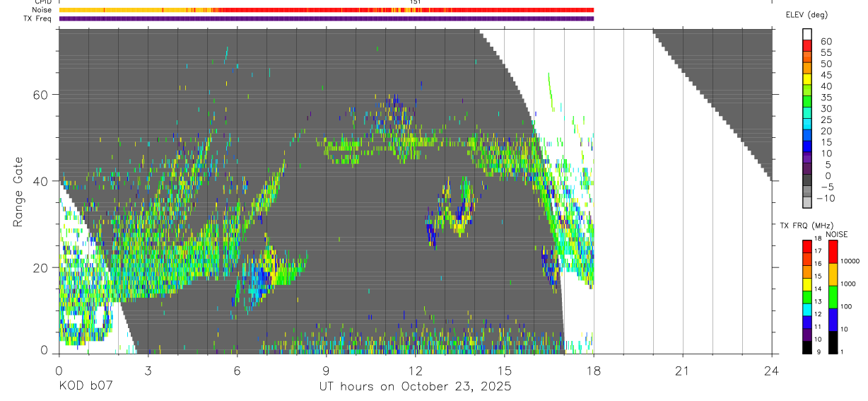Click the 15 tick label on the UT hours axis
Image resolution: width=868 pixels, height=401 pixels.
[x=504, y=371]
